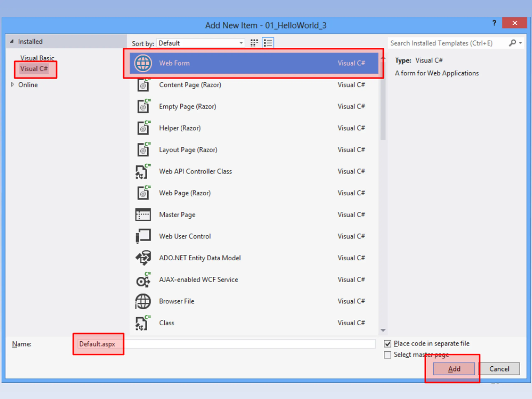
Task: Switch to small icons list view
Action: point(268,43)
